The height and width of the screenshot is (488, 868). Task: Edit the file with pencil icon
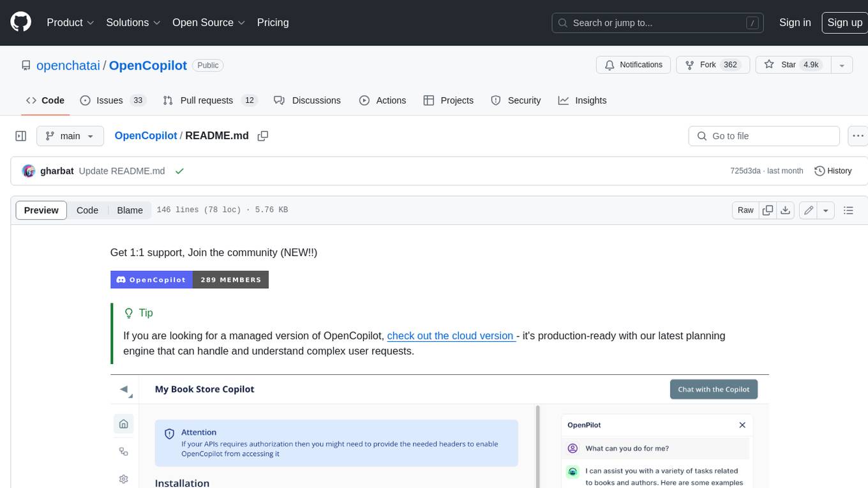coord(809,210)
